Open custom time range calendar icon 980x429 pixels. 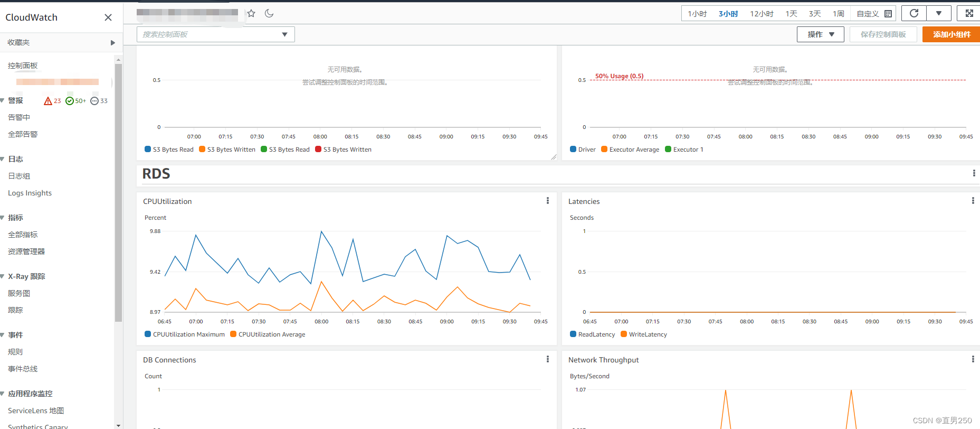(888, 14)
